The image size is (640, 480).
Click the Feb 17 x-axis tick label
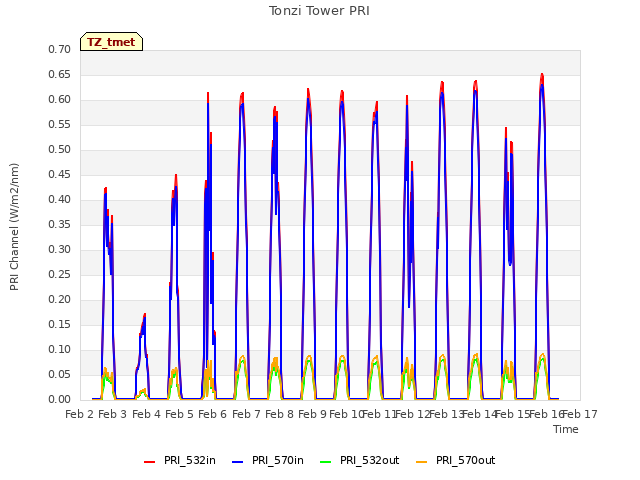[580, 414]
